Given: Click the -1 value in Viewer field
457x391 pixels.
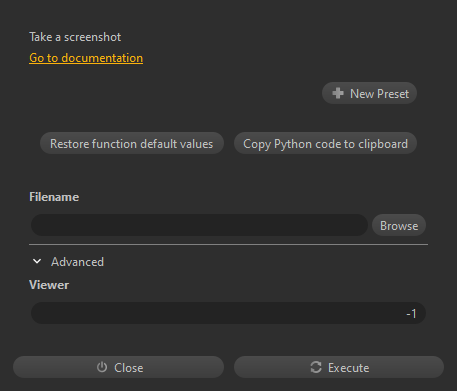Looking at the screenshot, I should (x=411, y=314).
